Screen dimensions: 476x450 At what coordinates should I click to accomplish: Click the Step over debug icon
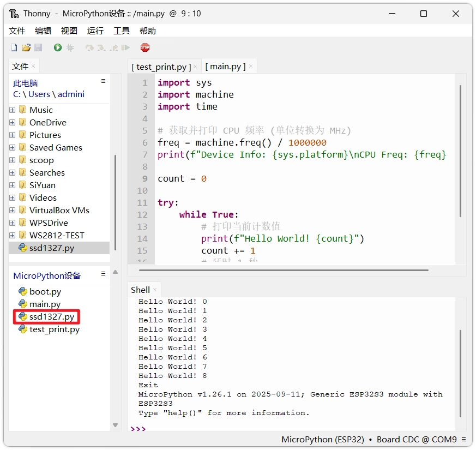(89, 48)
